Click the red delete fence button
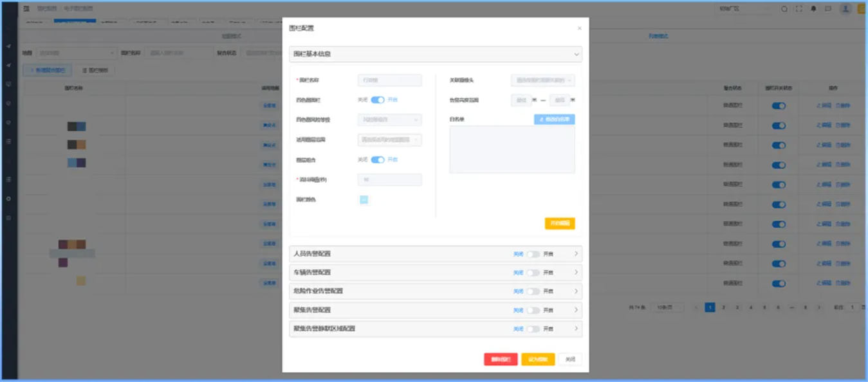 [501, 359]
